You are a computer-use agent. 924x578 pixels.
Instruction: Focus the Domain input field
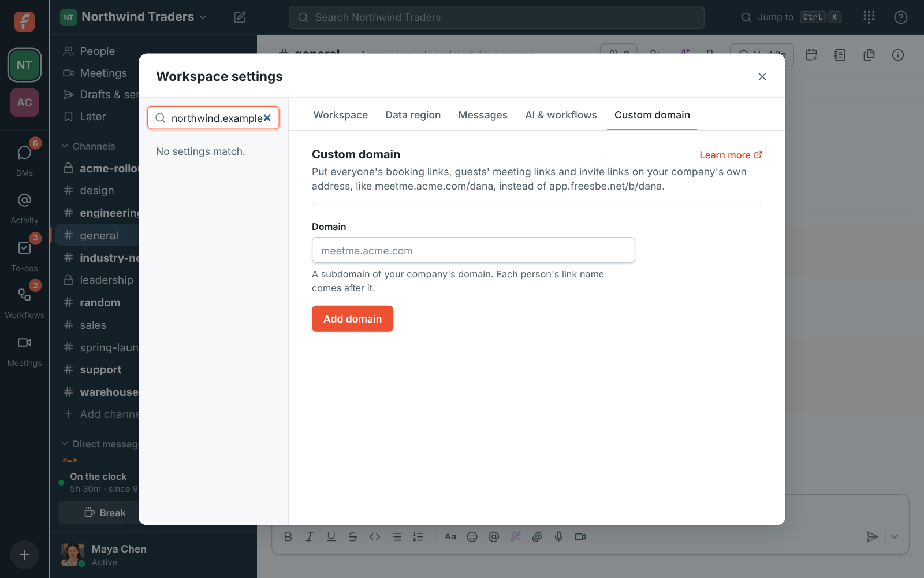(x=473, y=250)
